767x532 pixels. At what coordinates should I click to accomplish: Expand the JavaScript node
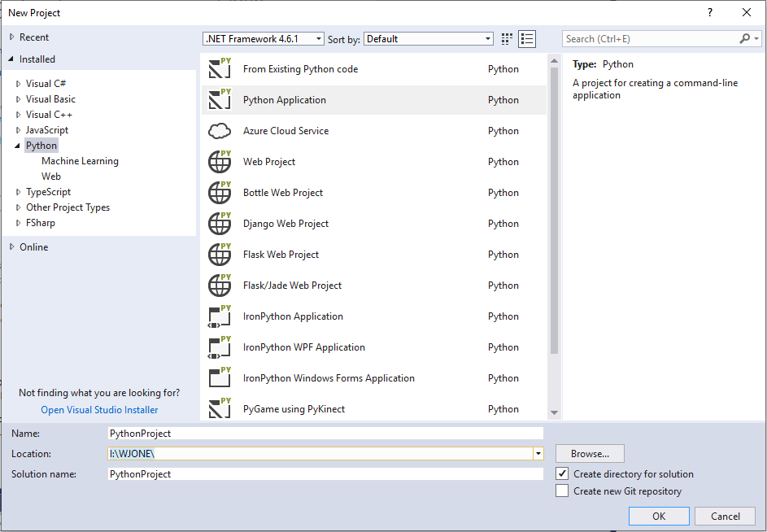pyautogui.click(x=18, y=130)
